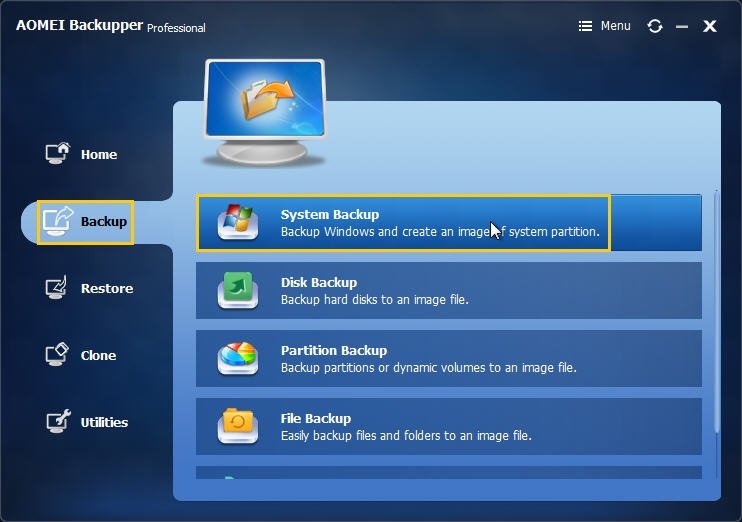Go to the Home section
Screen dimensions: 742x522
(98, 154)
